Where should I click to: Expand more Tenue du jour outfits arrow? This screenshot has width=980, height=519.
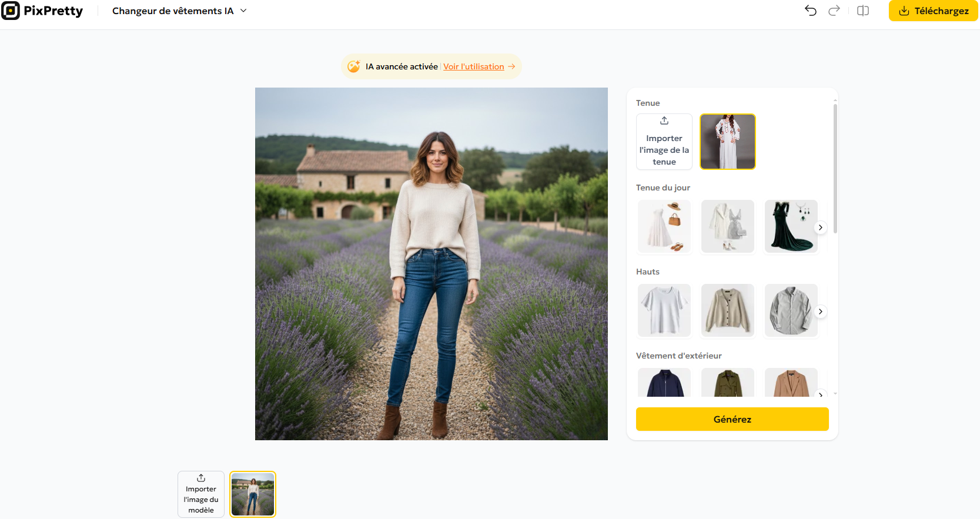[820, 227]
